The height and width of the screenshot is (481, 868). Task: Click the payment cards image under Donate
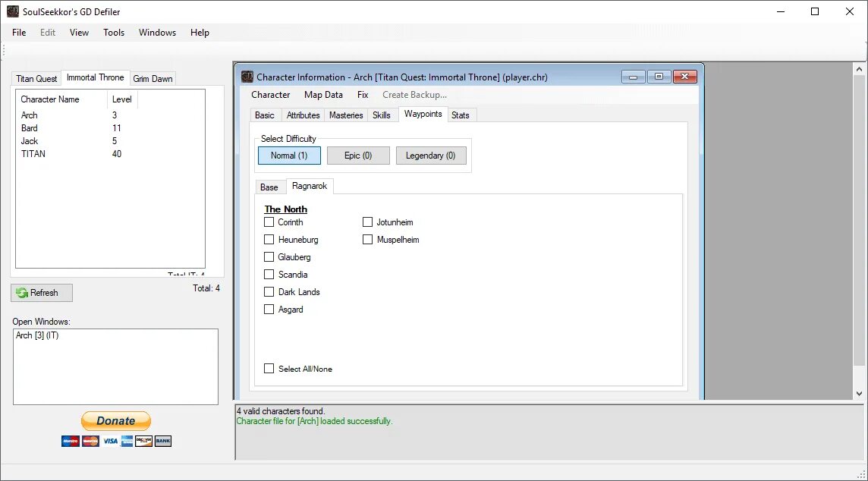[116, 441]
